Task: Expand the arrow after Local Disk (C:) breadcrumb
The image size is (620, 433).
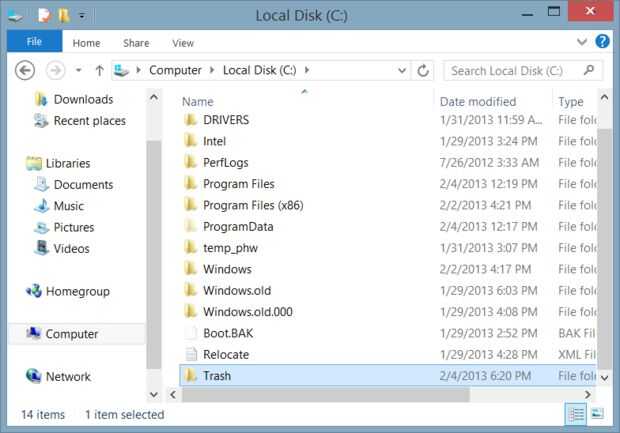Action: click(x=307, y=70)
